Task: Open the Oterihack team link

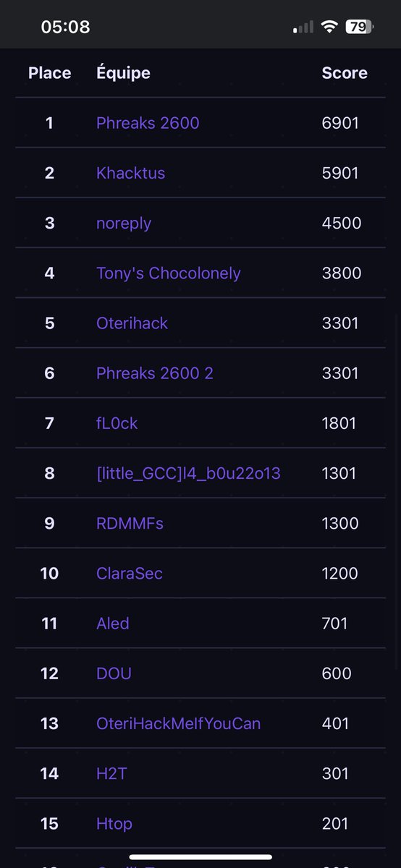Action: 132,323
